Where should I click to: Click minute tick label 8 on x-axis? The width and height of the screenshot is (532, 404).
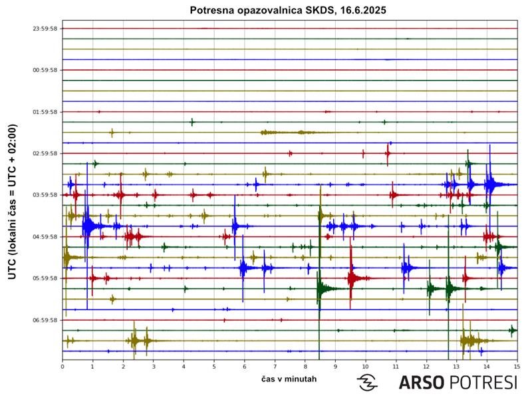coord(305,367)
